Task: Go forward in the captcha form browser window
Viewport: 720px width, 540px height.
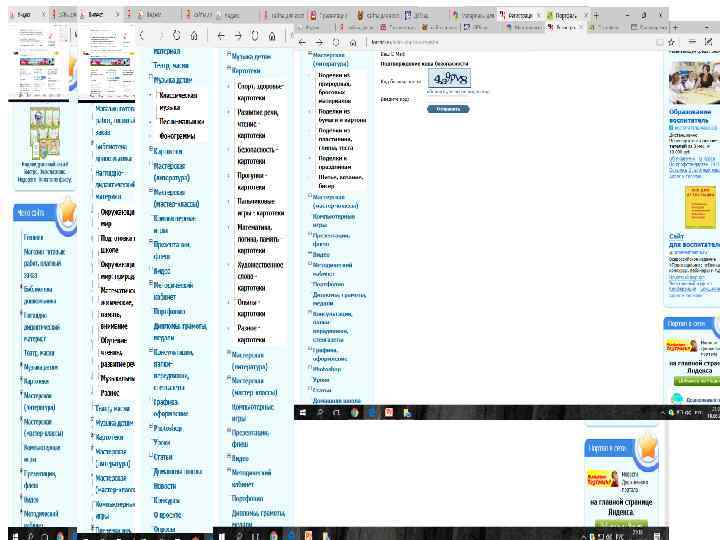Action: pos(319,42)
